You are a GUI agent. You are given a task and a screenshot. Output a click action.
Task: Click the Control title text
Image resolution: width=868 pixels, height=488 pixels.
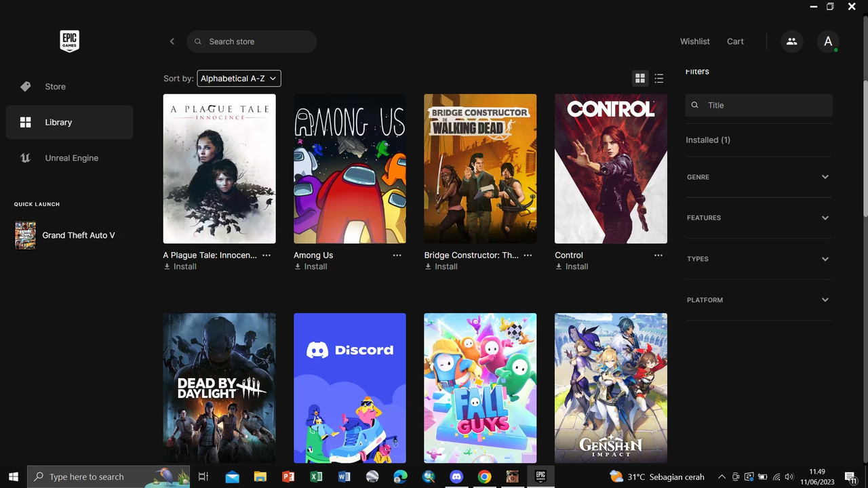coord(569,256)
